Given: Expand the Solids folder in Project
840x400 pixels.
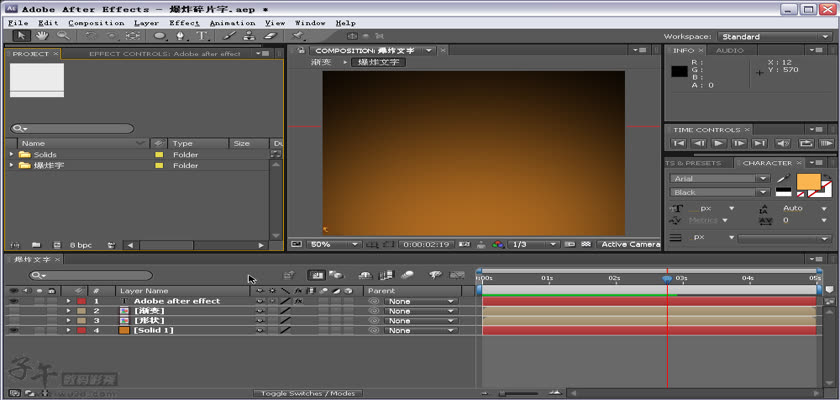Looking at the screenshot, I should coord(11,154).
